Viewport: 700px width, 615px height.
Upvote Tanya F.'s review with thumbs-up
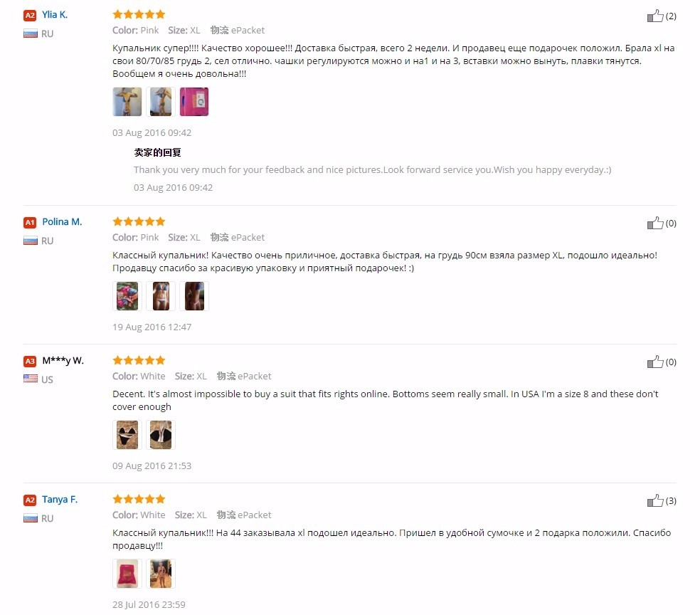(x=654, y=501)
